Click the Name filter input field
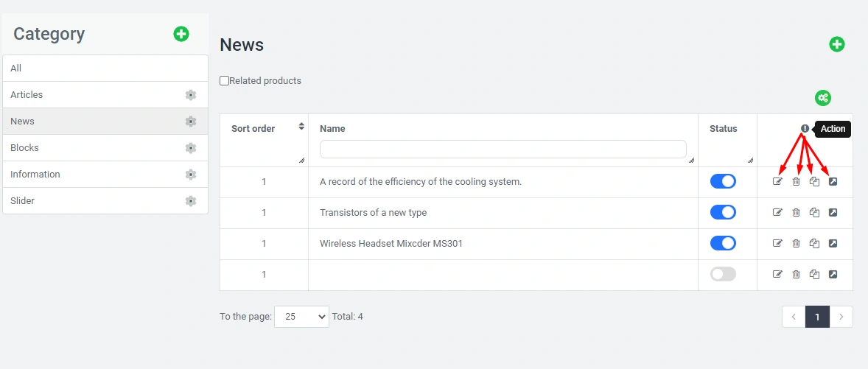The image size is (868, 369). tap(503, 149)
